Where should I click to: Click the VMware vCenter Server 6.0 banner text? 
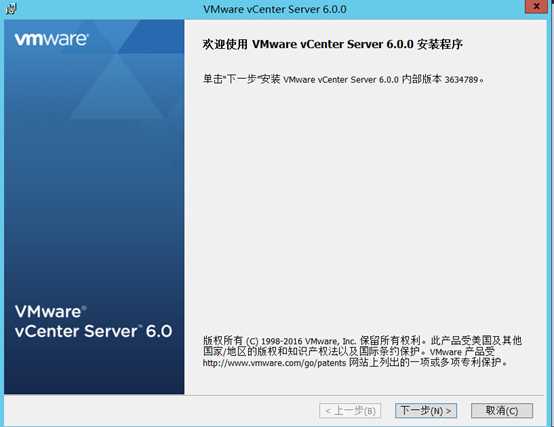click(94, 322)
